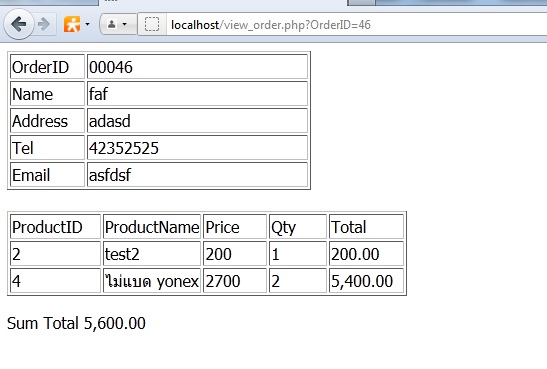The height and width of the screenshot is (369, 547).
Task: Click the Qty column header
Action: pyautogui.click(x=298, y=227)
